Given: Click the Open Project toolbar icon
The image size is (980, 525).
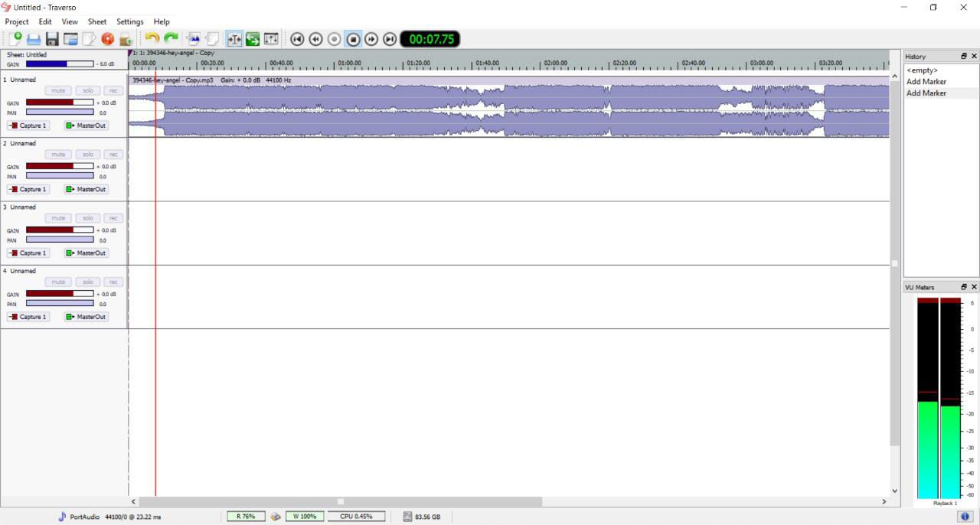Looking at the screenshot, I should click(x=34, y=39).
